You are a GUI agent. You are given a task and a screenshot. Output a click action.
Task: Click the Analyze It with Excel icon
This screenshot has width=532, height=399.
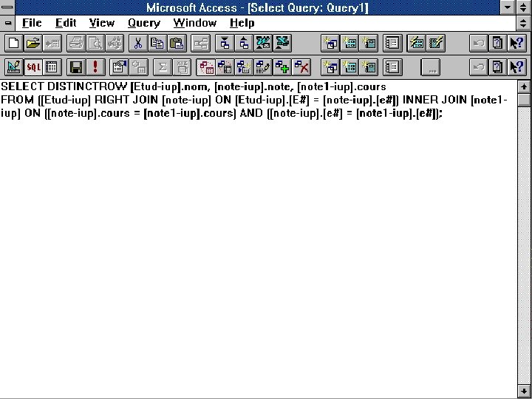point(282,43)
